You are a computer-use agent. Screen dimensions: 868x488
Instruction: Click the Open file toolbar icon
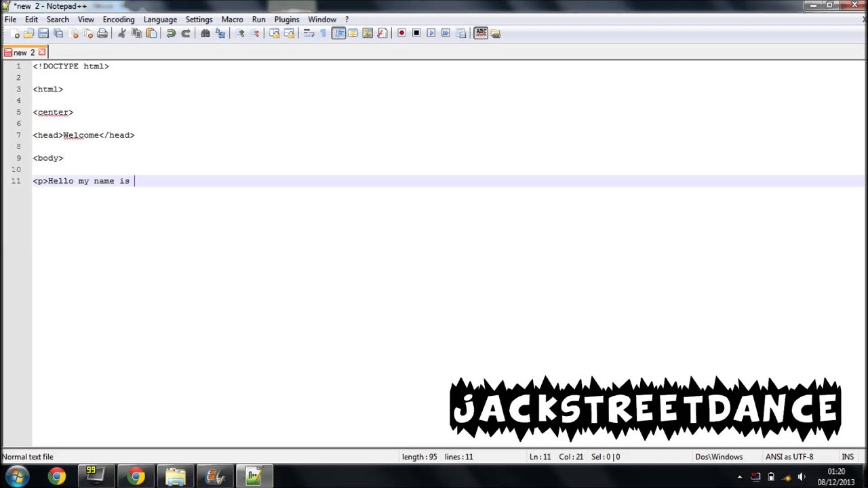click(28, 33)
